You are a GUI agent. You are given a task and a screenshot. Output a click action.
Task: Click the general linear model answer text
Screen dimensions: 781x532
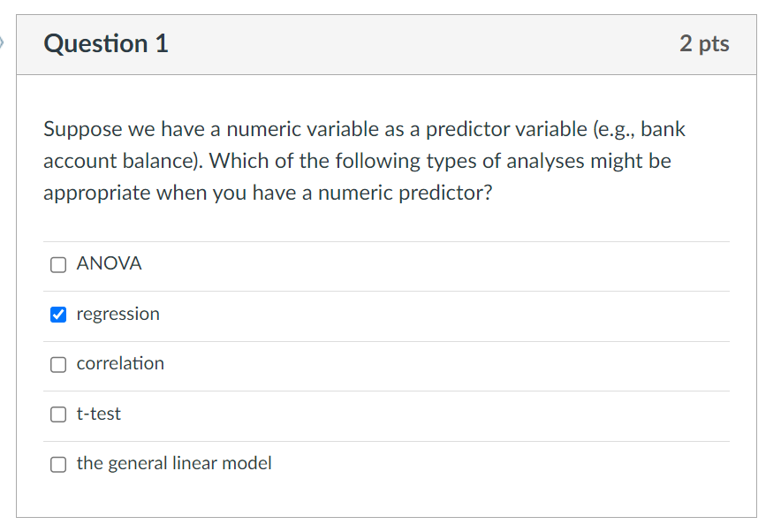point(173,463)
